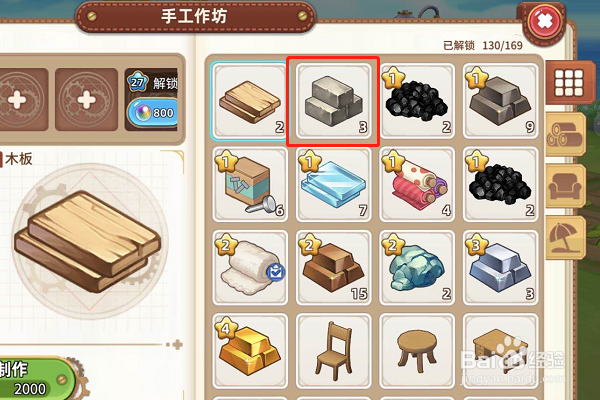The image size is (600, 400).
Task: Select the red fabric rolls item
Action: [417, 184]
